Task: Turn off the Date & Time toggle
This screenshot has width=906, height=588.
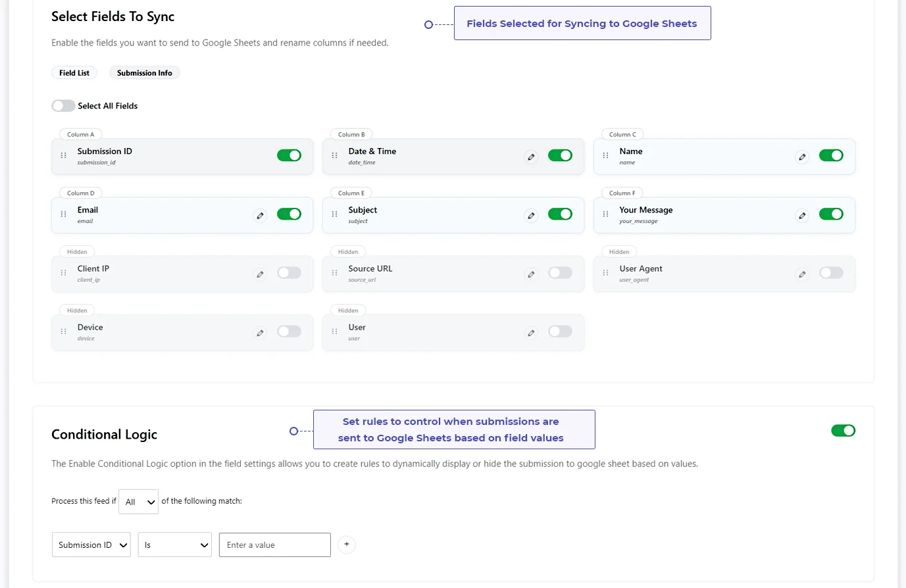Action: 560,155
